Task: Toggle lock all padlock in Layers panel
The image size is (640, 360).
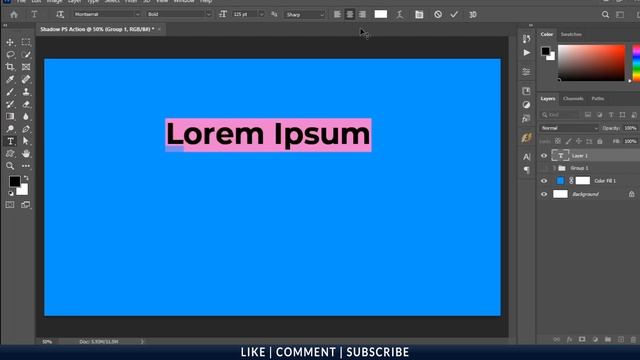Action: coord(600,141)
